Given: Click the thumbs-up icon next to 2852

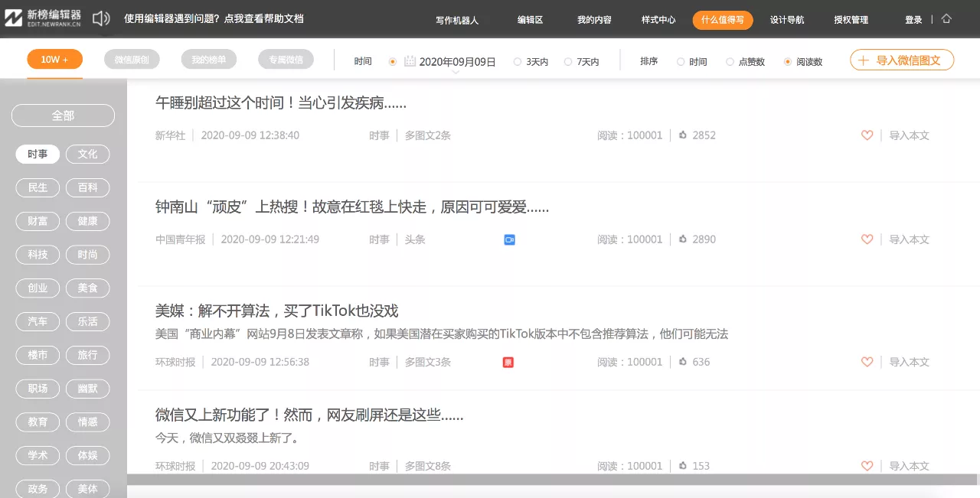Looking at the screenshot, I should (683, 135).
